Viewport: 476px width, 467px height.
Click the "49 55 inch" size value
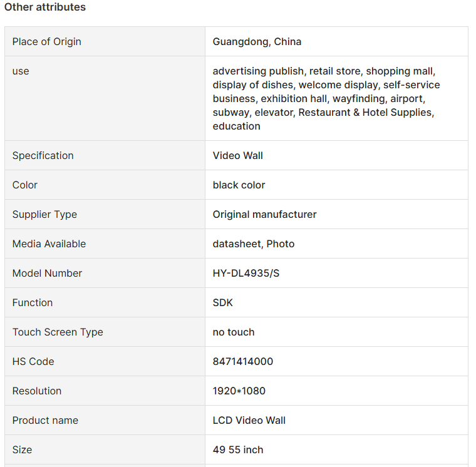click(x=238, y=450)
